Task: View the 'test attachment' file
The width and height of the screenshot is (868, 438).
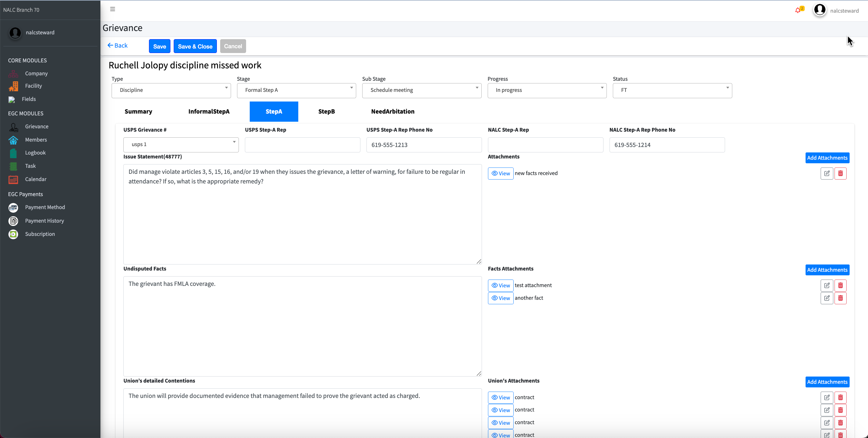Action: click(500, 286)
